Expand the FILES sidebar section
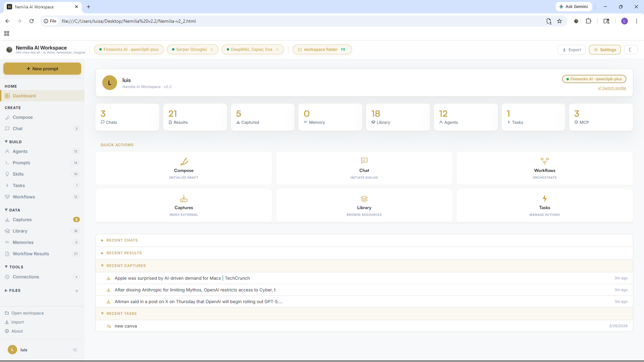The height and width of the screenshot is (362, 644). click(13, 291)
